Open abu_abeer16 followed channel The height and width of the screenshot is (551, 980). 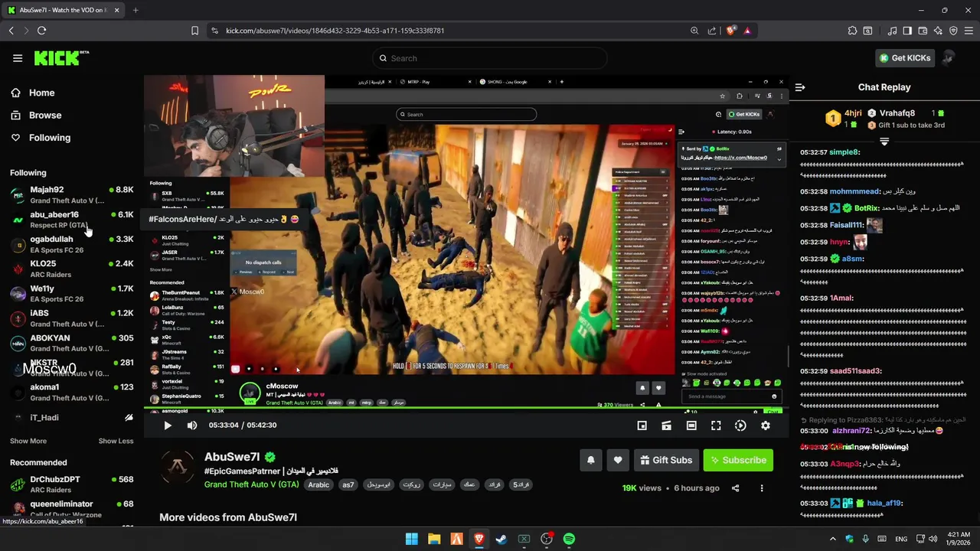72,220
